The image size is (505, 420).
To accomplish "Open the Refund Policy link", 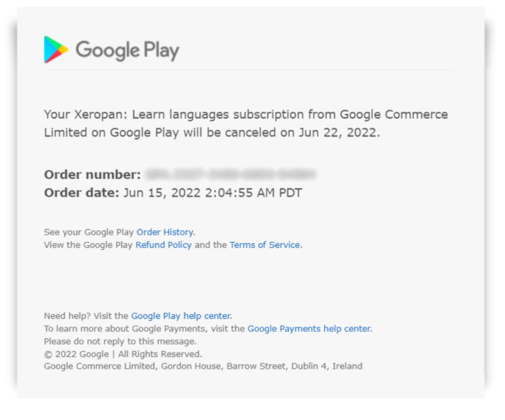I will point(164,245).
